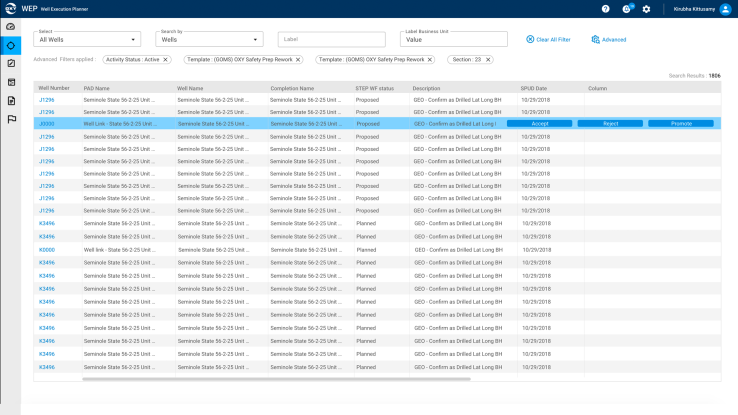
Task: Click the WEP Well Execution Planner title
Action: click(55, 9)
